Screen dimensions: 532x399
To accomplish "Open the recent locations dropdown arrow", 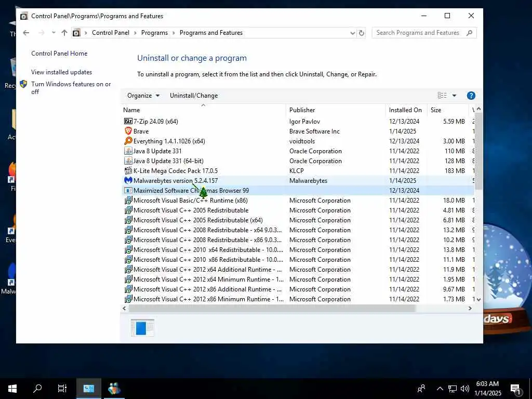I will 54,33.
